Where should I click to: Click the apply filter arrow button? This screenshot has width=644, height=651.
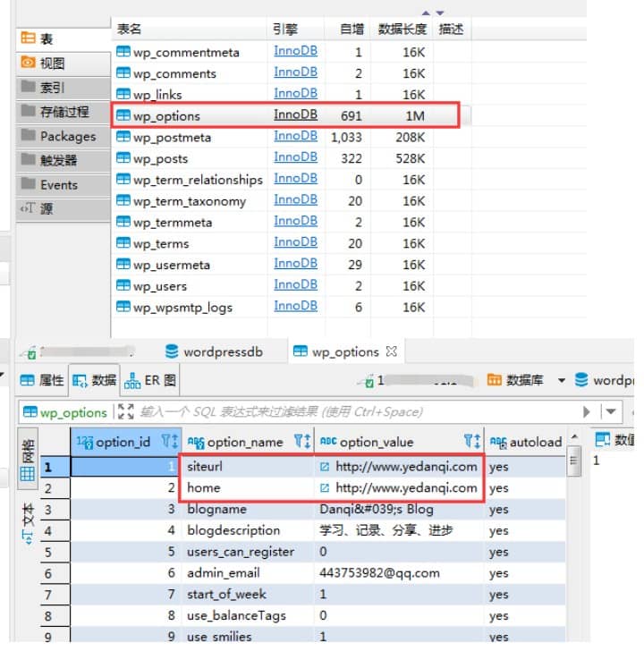click(588, 411)
